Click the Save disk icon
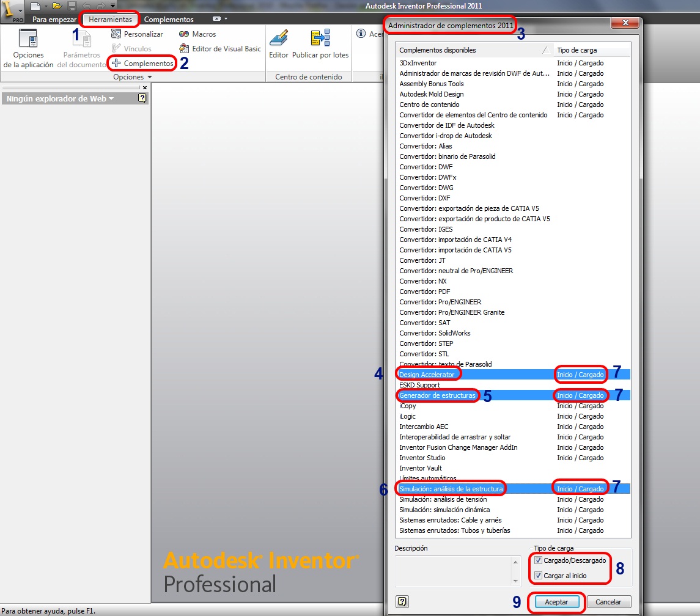This screenshot has height=616, width=700. click(72, 6)
